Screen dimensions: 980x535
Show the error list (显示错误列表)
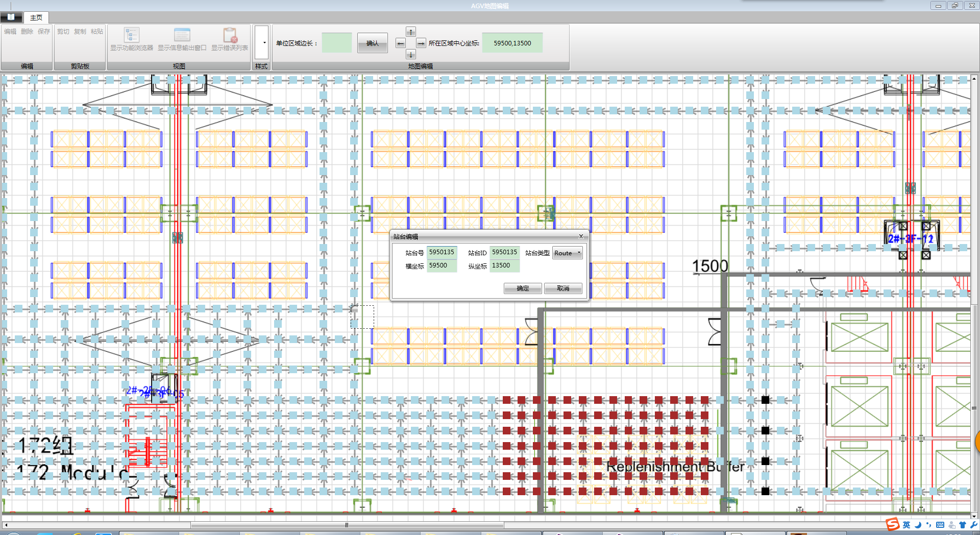point(230,39)
